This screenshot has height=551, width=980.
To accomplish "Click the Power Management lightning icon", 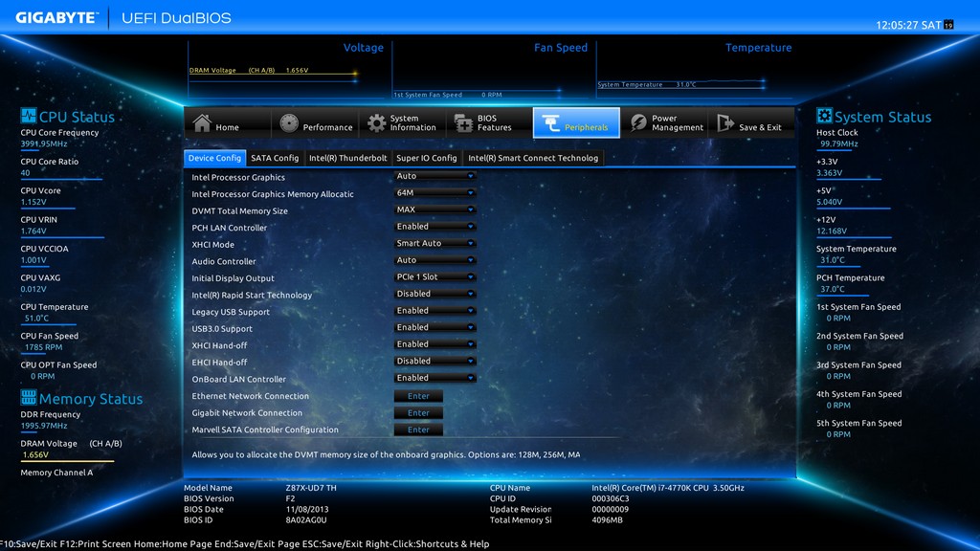I will [638, 123].
